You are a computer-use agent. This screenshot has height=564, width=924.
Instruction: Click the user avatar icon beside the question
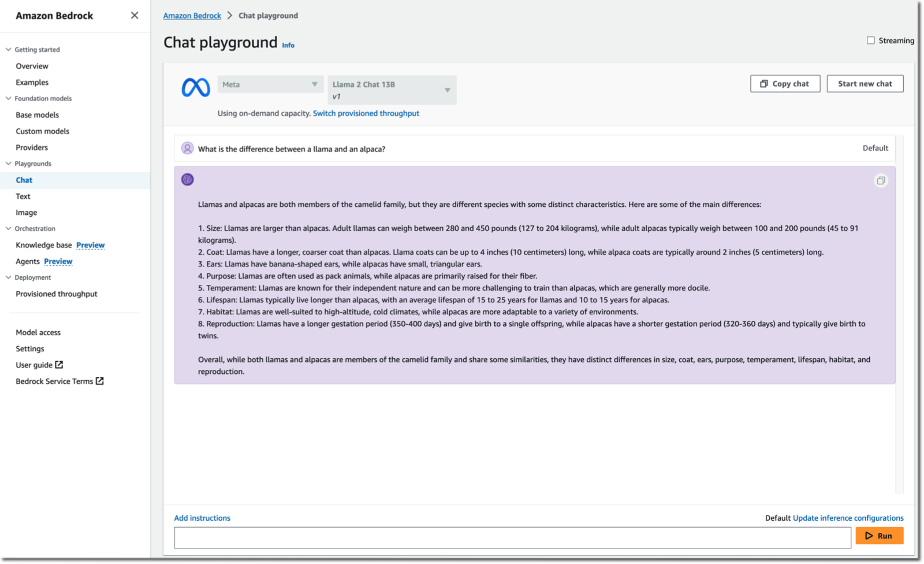pyautogui.click(x=188, y=149)
